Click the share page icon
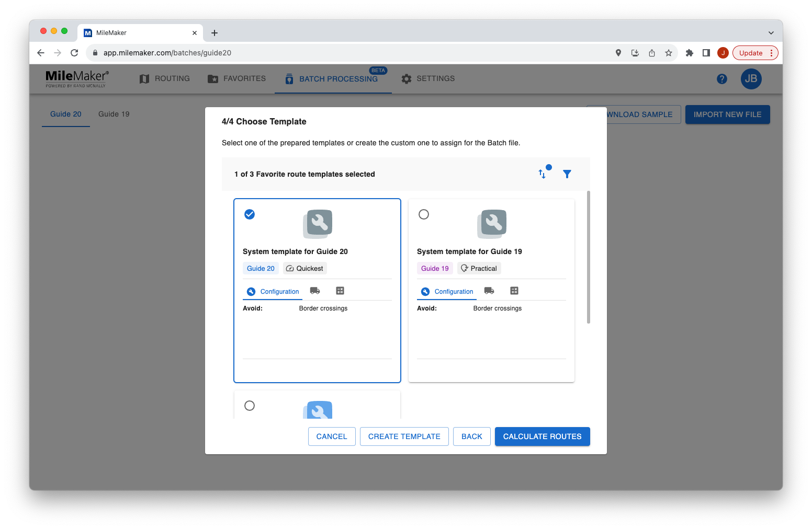Image resolution: width=812 pixels, height=529 pixels. pos(652,53)
